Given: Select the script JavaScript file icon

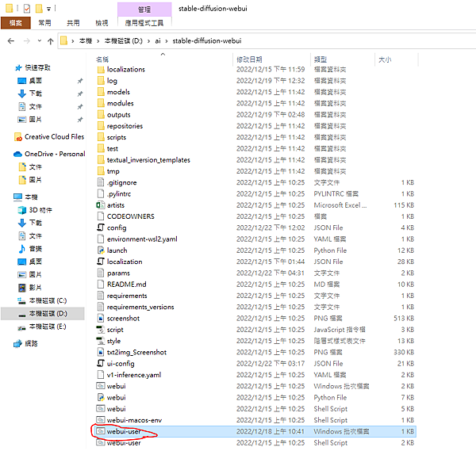Looking at the screenshot, I should coord(101,330).
